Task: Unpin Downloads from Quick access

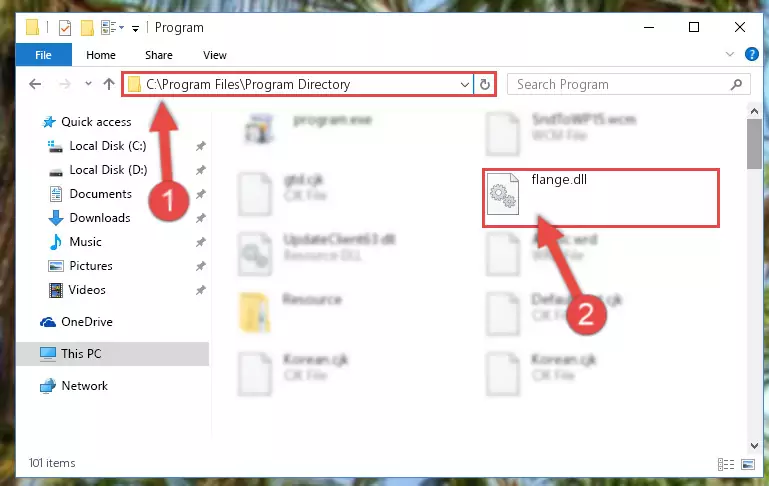Action: pyautogui.click(x=201, y=218)
